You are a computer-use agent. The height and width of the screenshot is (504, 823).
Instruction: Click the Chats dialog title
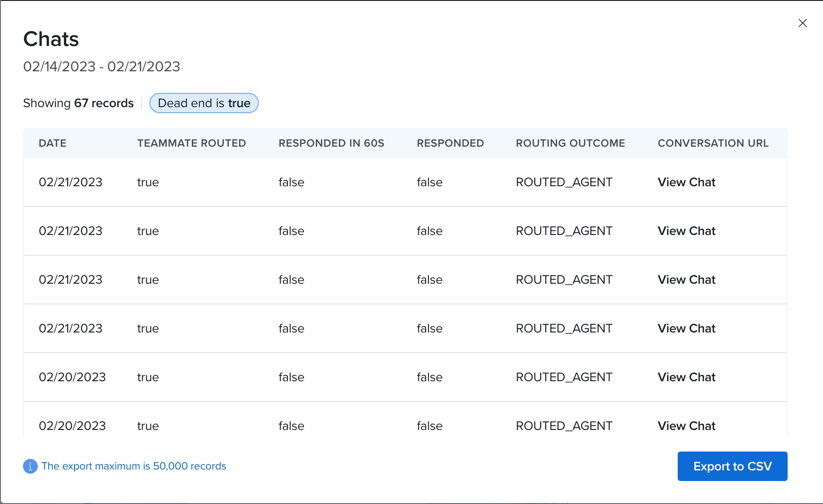click(51, 39)
